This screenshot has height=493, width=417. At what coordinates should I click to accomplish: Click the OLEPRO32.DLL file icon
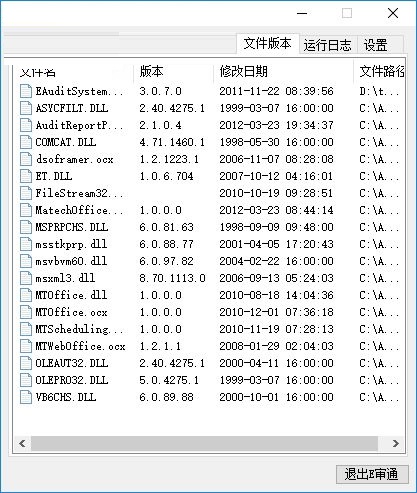coord(26,380)
